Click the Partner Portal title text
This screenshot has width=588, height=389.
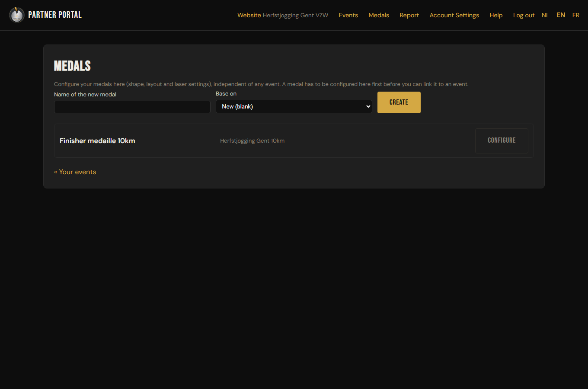click(x=55, y=15)
